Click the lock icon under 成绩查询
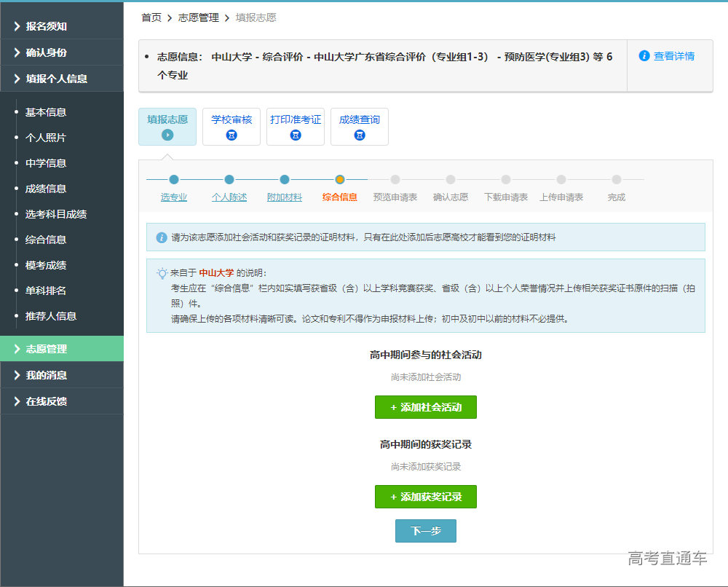This screenshot has width=728, height=587. [359, 134]
